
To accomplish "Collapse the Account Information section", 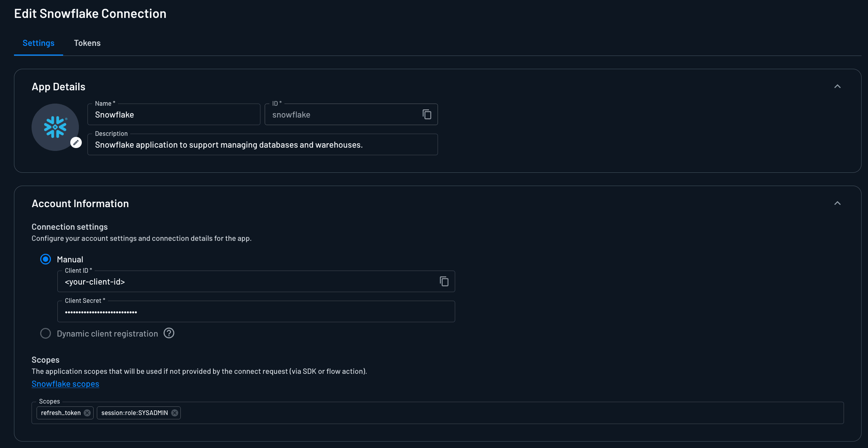I will coord(838,203).
